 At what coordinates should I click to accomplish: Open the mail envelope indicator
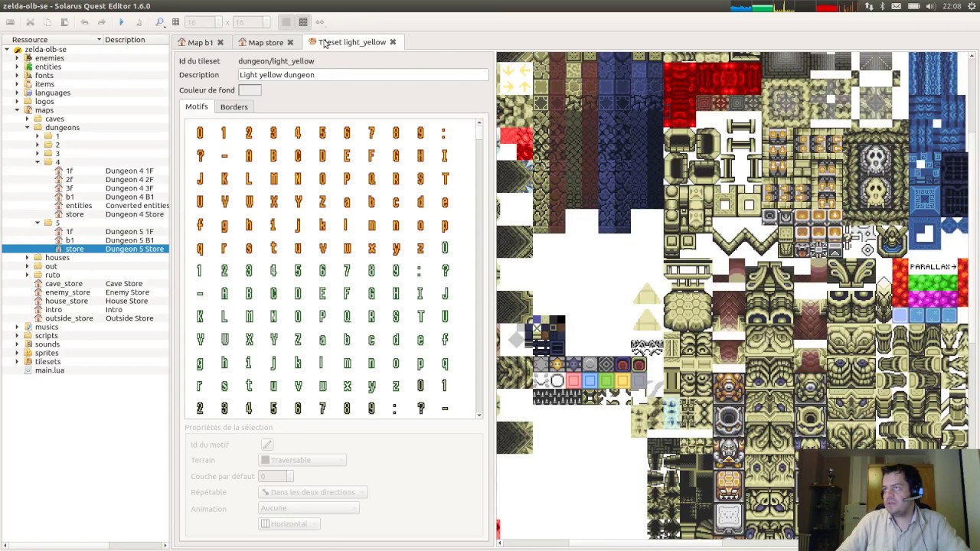(x=897, y=6)
